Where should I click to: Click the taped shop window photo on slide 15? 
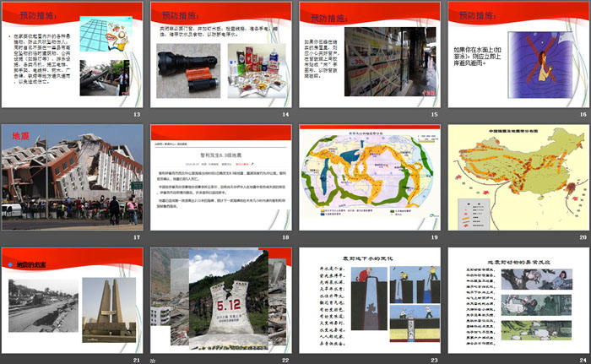tap(390, 62)
